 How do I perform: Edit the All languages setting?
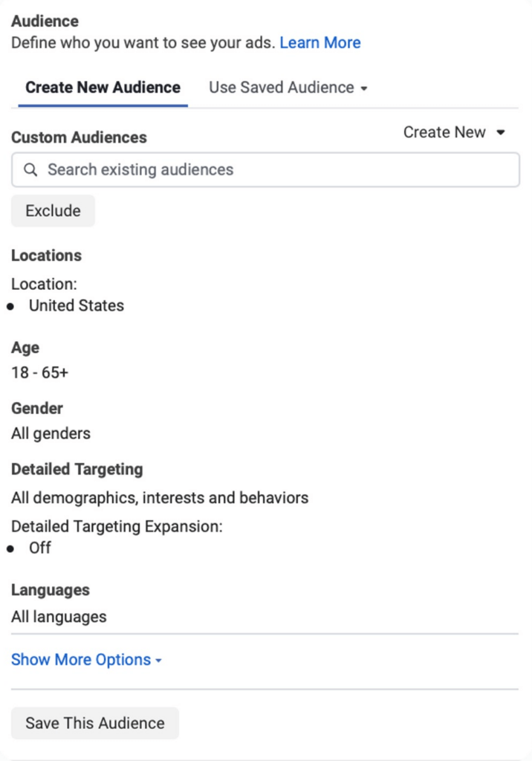[59, 617]
